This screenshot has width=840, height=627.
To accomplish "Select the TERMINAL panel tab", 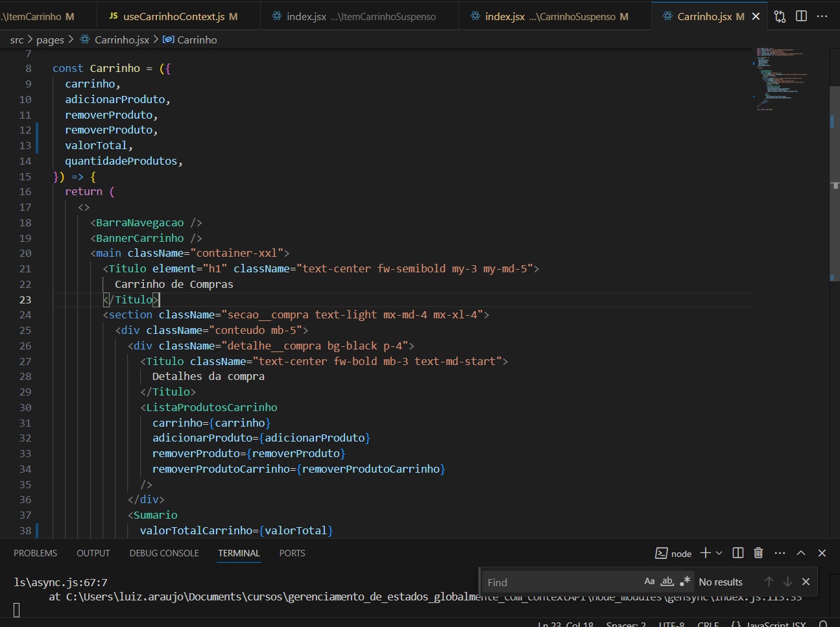I will tap(239, 553).
